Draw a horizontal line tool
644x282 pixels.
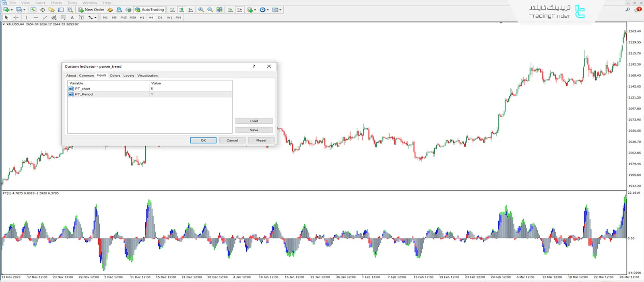(36, 18)
